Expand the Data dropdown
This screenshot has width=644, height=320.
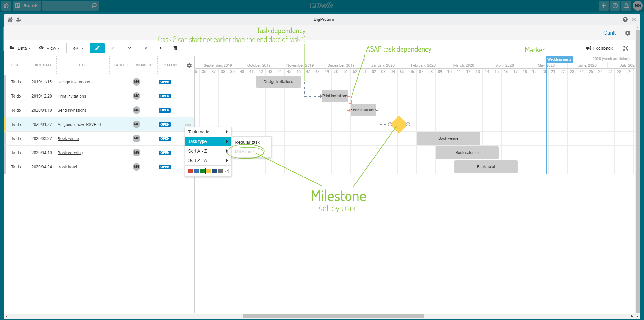pyautogui.click(x=20, y=48)
